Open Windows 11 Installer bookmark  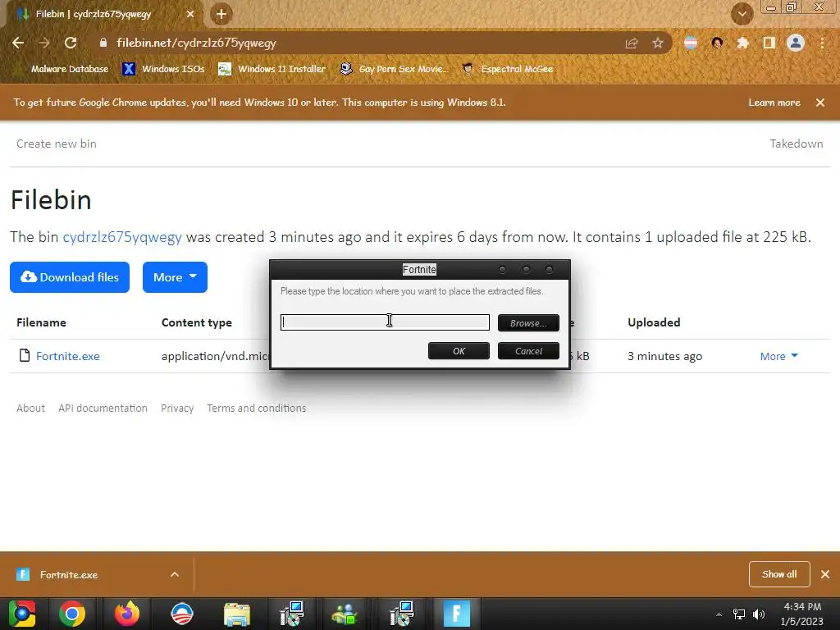point(272,69)
